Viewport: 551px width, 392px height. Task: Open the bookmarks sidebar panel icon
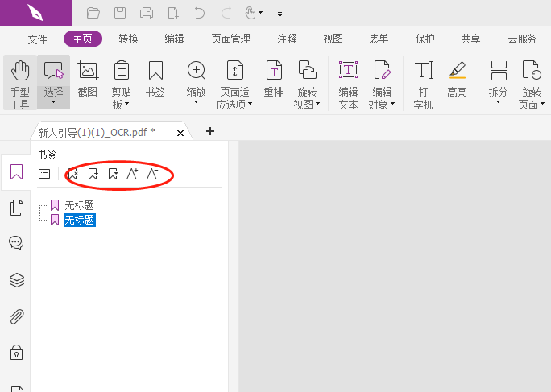coord(17,171)
